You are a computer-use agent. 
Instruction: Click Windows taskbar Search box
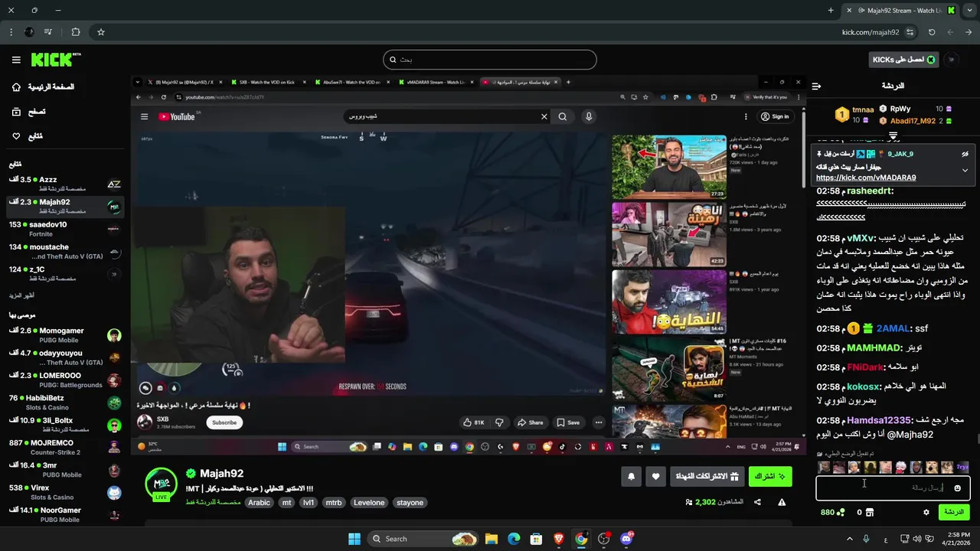424,539
